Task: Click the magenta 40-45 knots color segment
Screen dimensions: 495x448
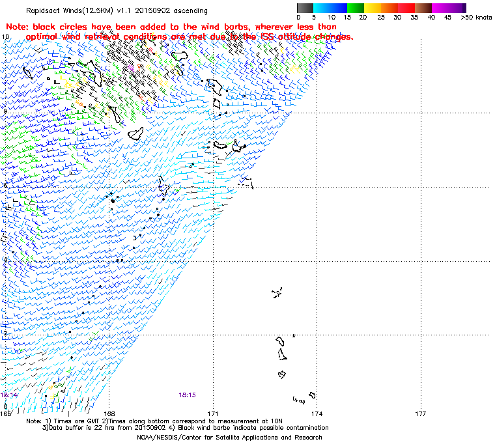Action: pos(447,8)
